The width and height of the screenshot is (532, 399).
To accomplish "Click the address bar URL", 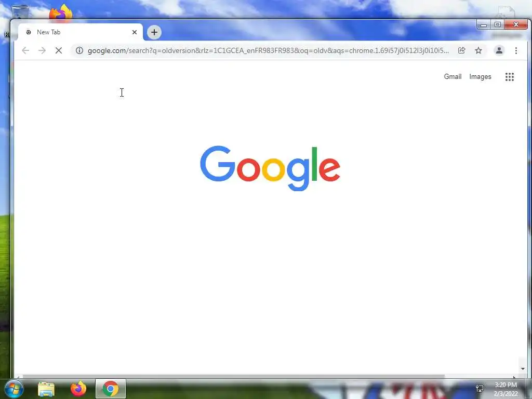I will tap(268, 50).
